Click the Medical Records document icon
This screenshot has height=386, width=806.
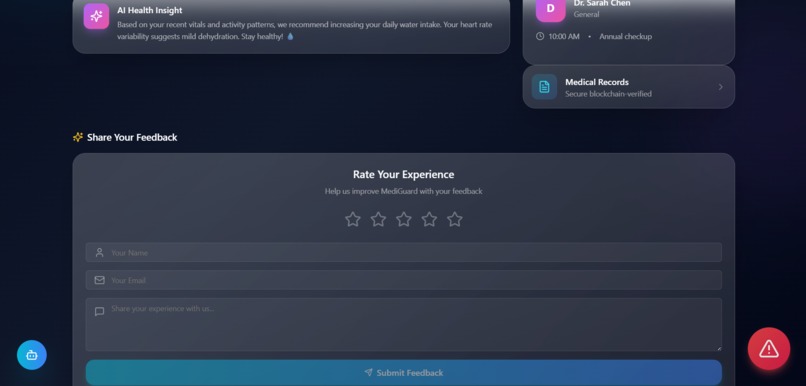pyautogui.click(x=544, y=87)
